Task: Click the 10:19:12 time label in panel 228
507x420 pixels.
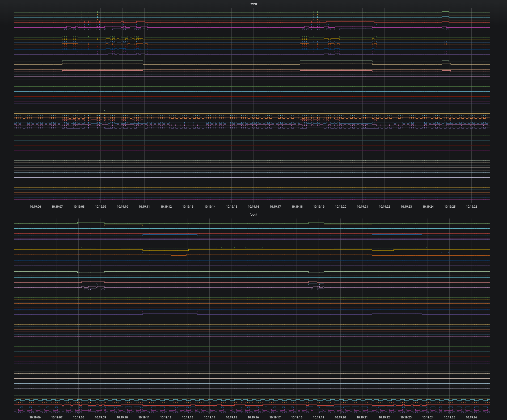Action: [166, 207]
